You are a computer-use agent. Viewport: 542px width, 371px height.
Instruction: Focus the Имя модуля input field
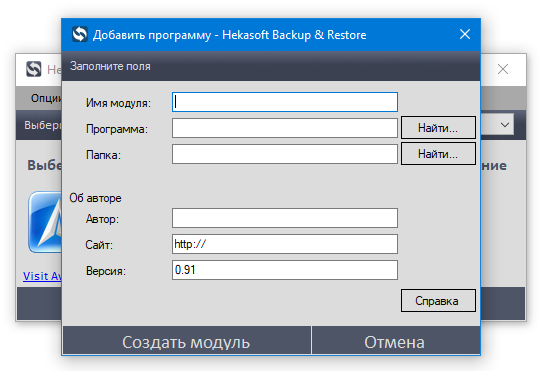285,102
